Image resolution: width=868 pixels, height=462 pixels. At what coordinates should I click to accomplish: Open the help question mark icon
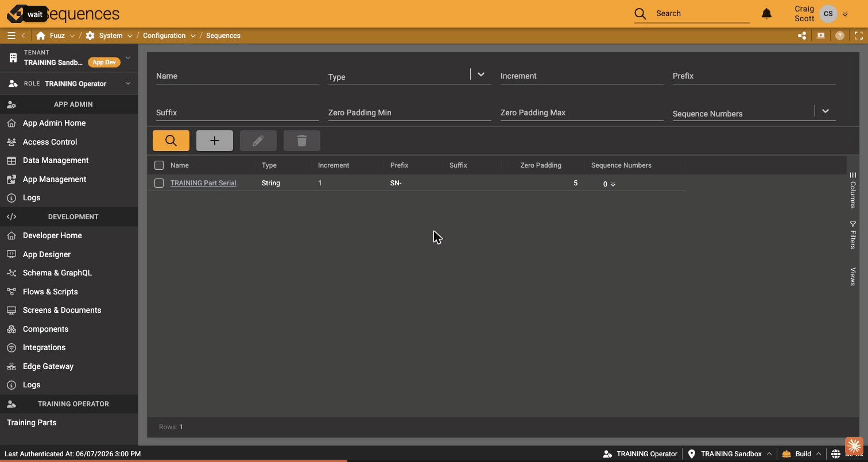(x=840, y=36)
